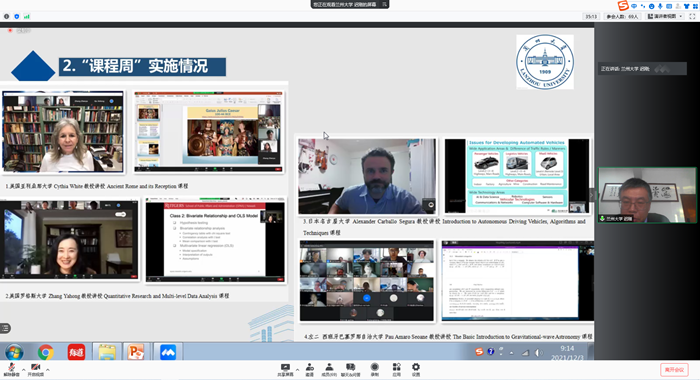Open the Invite participants button
The image size is (700, 380).
(x=309, y=369)
